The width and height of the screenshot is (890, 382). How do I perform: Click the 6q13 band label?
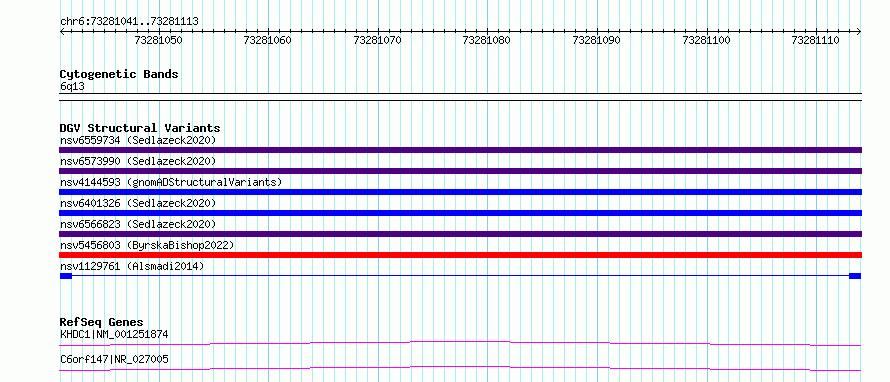coord(72,87)
